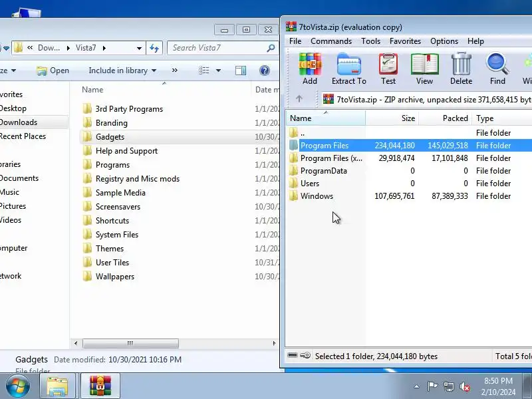Click the Explorer refresh button

tap(154, 48)
